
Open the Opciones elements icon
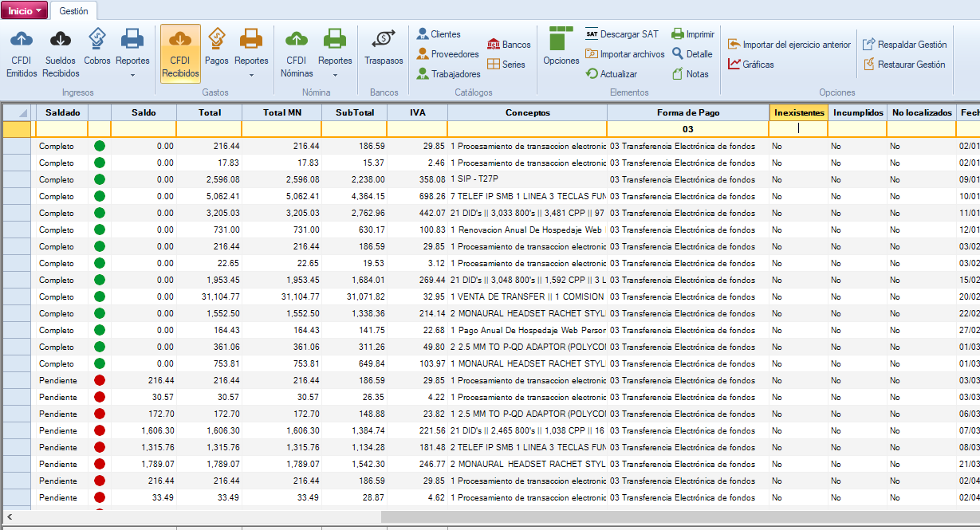(x=561, y=46)
